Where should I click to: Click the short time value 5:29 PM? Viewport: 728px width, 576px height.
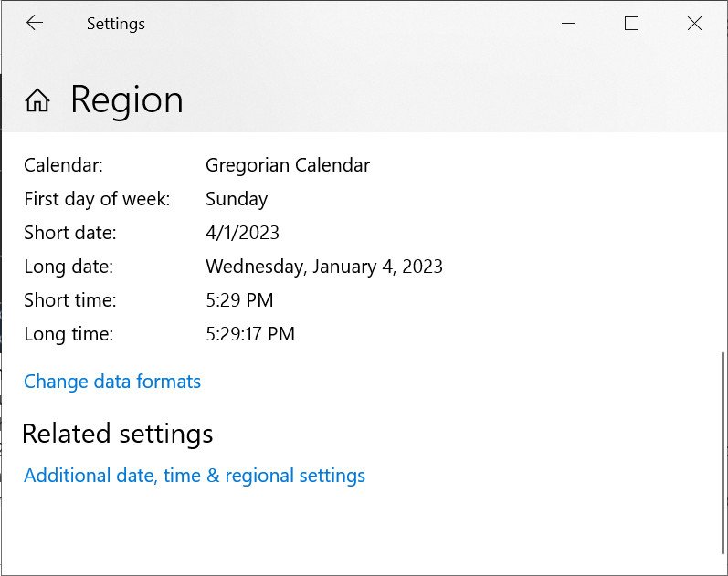(x=239, y=300)
